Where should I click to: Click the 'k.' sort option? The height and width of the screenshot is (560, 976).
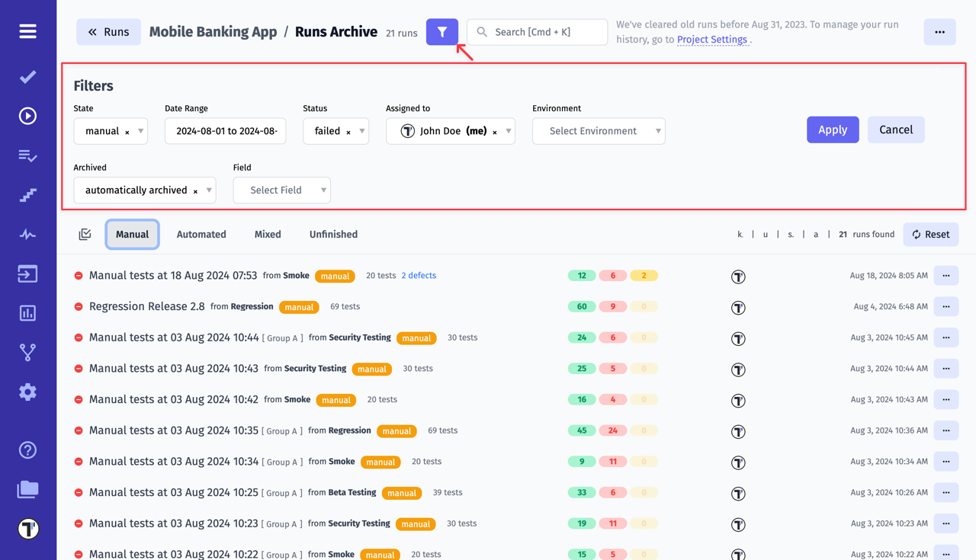(740, 235)
